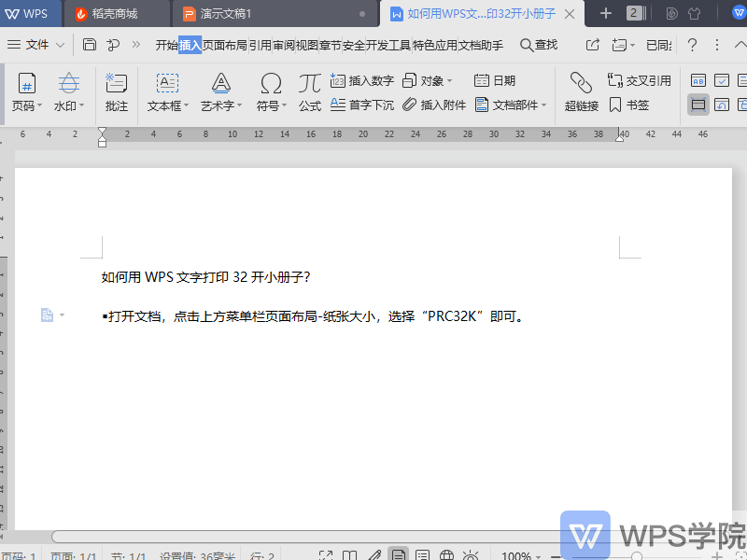Insert an equation using the 公式 icon
Viewport: 747px width, 560px height.
pos(310,91)
